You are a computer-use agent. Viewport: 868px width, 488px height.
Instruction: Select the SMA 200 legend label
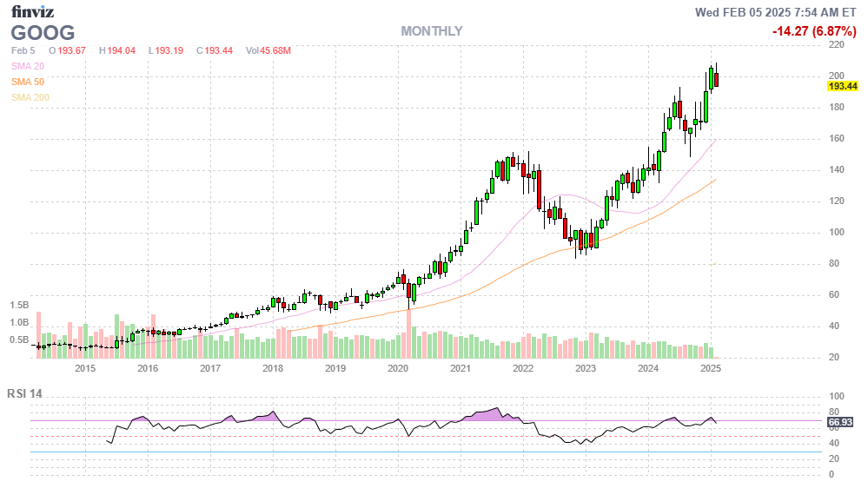pyautogui.click(x=30, y=97)
